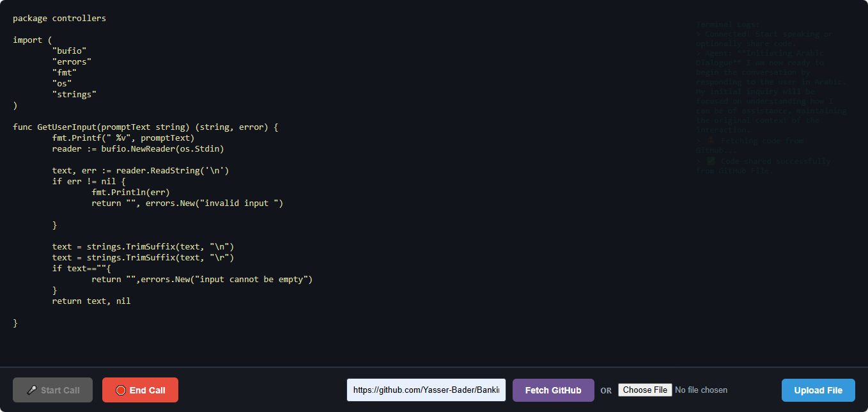
Task: Click the 'func GetUserInput' declaration line
Action: click(x=146, y=127)
